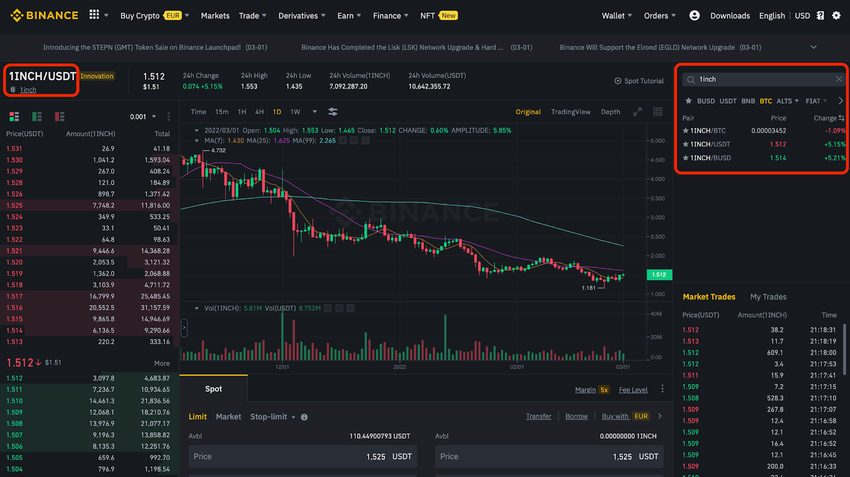Open stop-limit info icon

pyautogui.click(x=304, y=417)
